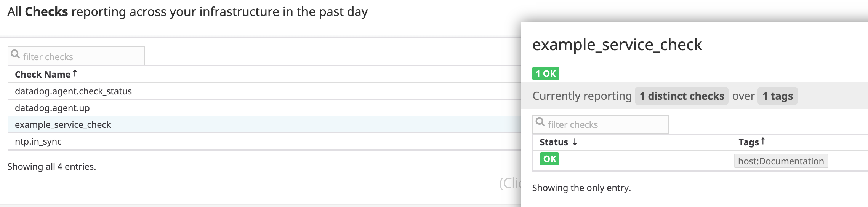
Task: Click the host:Documentation tag
Action: coord(781,161)
